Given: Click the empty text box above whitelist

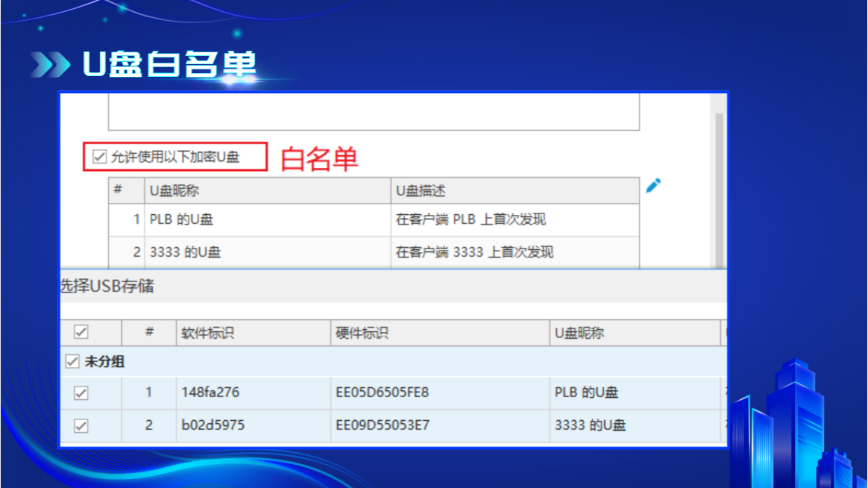Looking at the screenshot, I should [x=374, y=112].
